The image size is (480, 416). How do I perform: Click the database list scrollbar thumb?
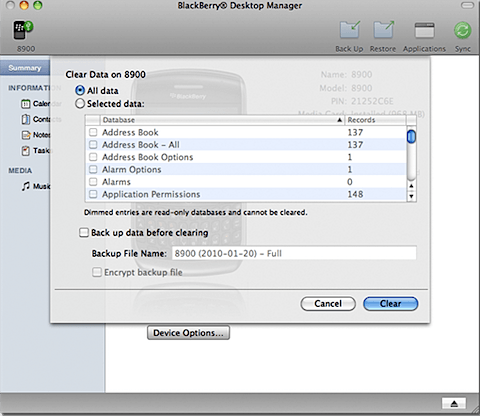tap(411, 136)
